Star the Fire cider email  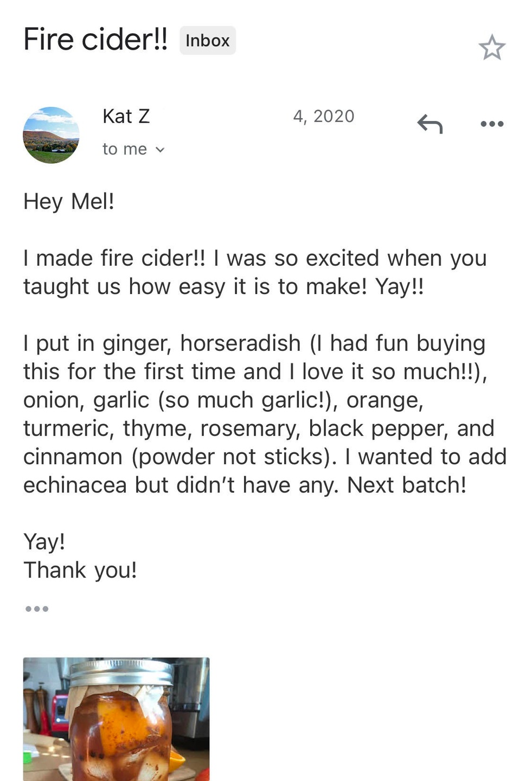491,47
